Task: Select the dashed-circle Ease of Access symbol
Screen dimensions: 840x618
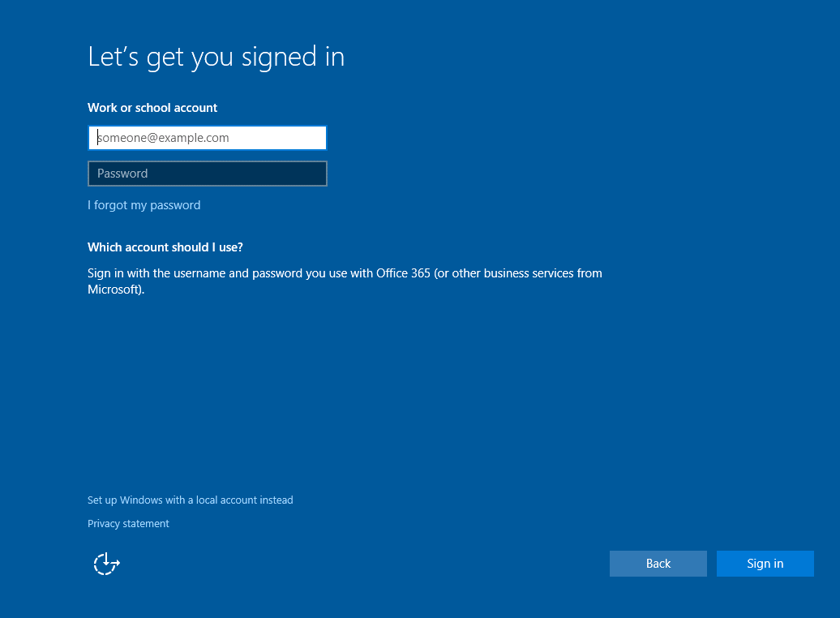Action: coord(106,563)
